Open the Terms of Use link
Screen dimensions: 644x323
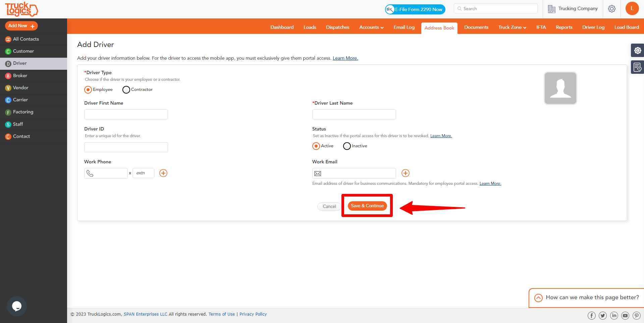pyautogui.click(x=221, y=314)
